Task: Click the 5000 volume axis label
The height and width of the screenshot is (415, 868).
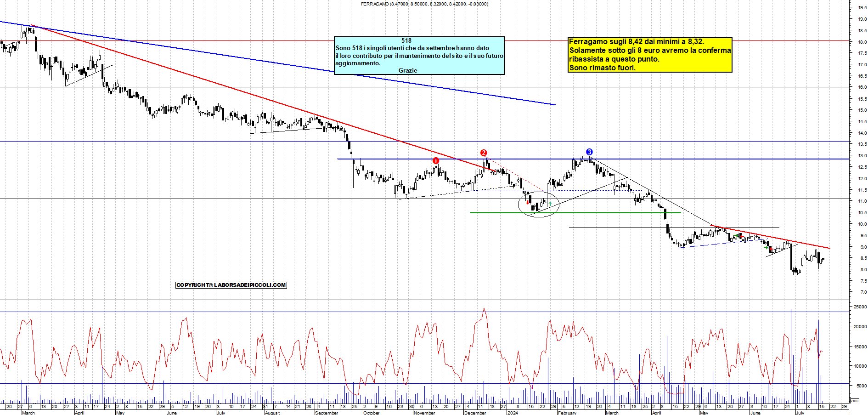Action: coord(862,386)
